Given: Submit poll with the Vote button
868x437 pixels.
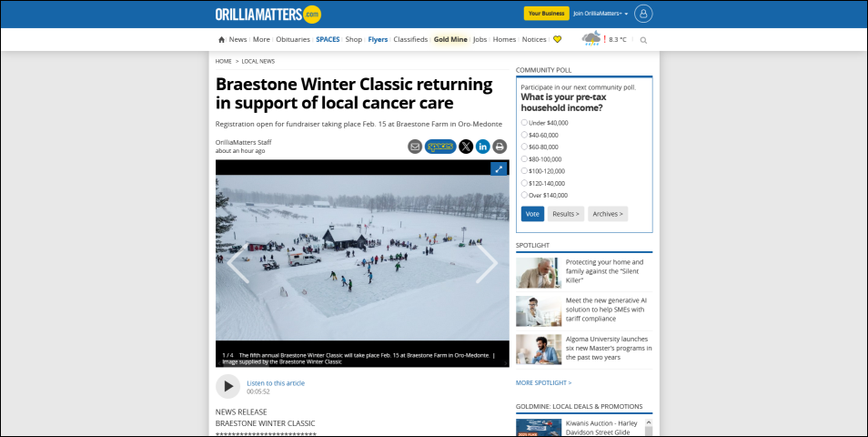Looking at the screenshot, I should [532, 214].
